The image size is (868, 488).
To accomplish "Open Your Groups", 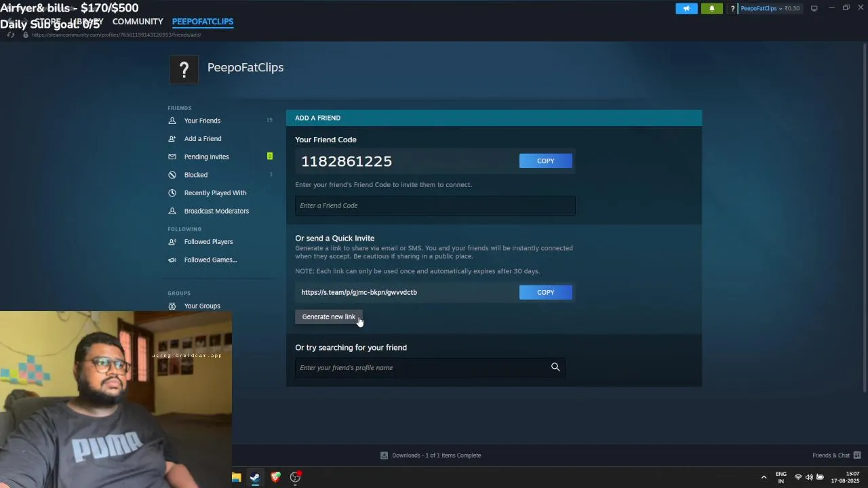I will pyautogui.click(x=202, y=306).
